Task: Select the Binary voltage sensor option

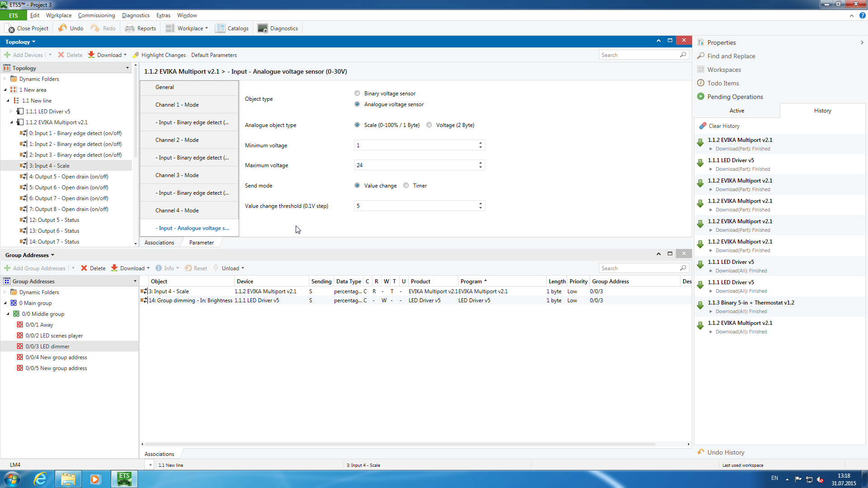Action: coord(357,93)
